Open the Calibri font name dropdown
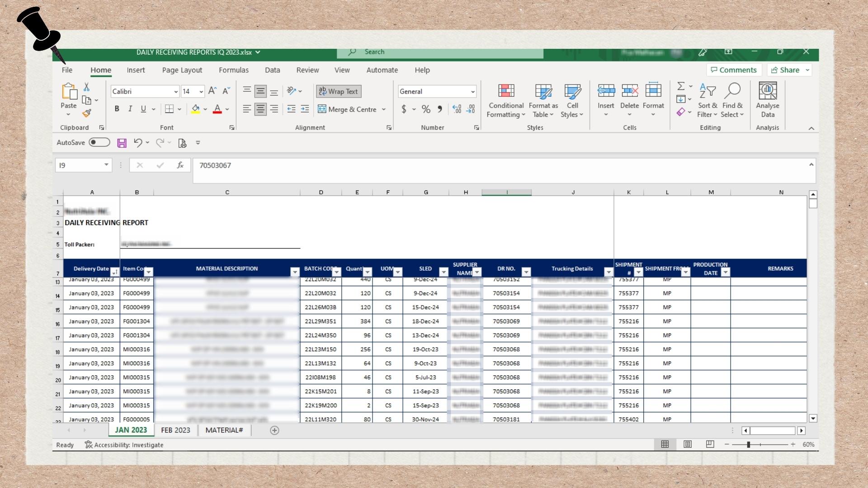 click(176, 92)
